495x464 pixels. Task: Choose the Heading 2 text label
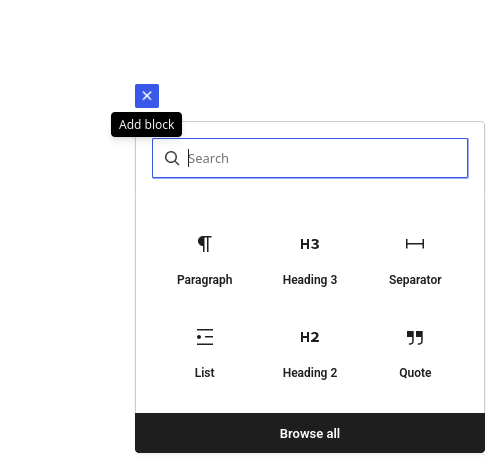tap(310, 373)
